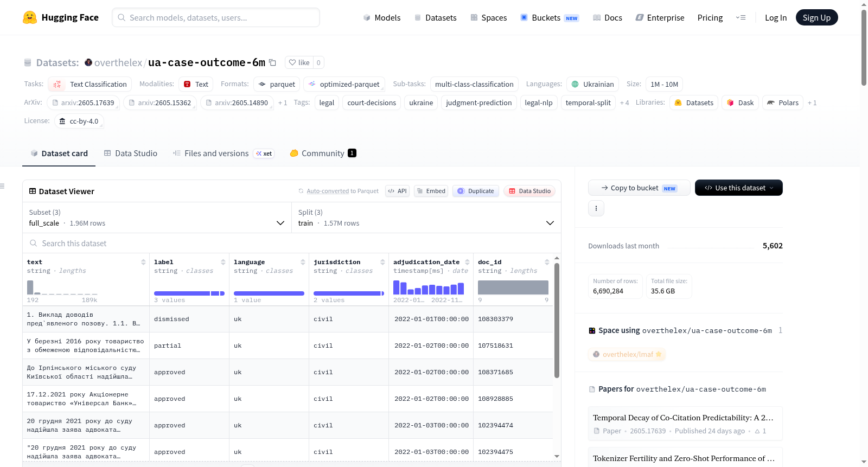
Task: Click the Hugging Face logo icon
Action: tap(30, 17)
